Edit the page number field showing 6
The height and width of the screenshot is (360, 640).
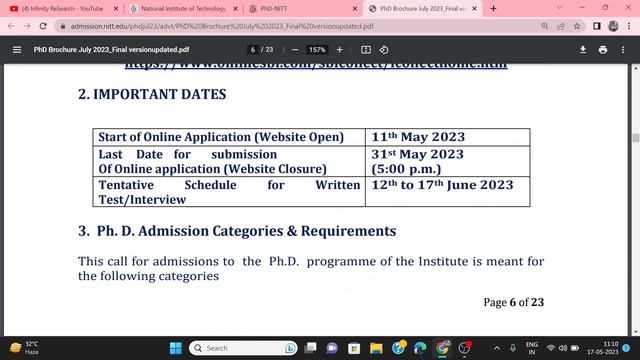[x=253, y=50]
